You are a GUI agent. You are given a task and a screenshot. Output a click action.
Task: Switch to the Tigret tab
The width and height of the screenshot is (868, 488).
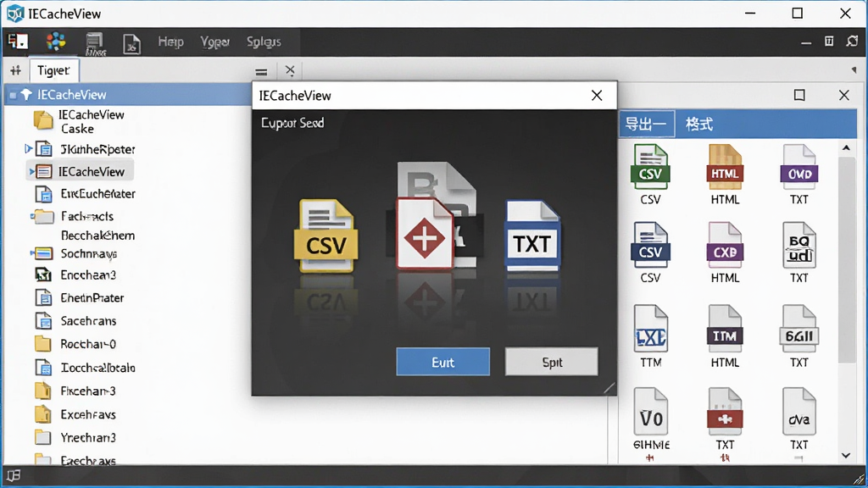pyautogui.click(x=53, y=71)
